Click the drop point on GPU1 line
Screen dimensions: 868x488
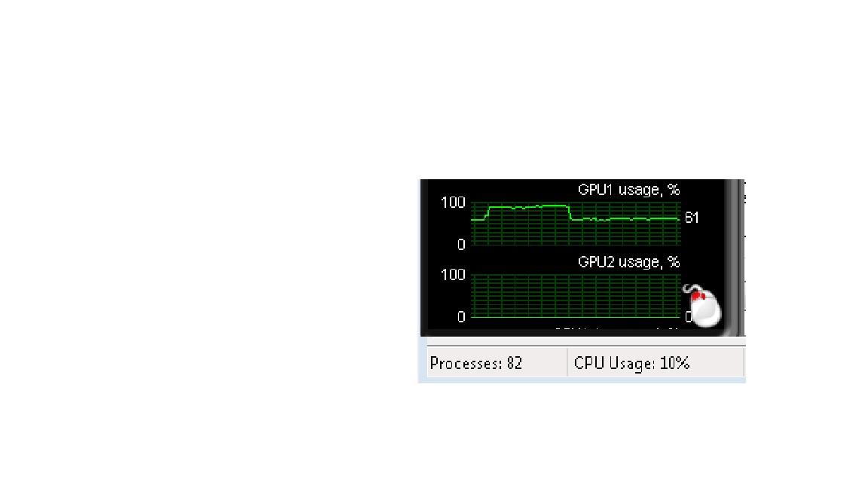point(570,212)
